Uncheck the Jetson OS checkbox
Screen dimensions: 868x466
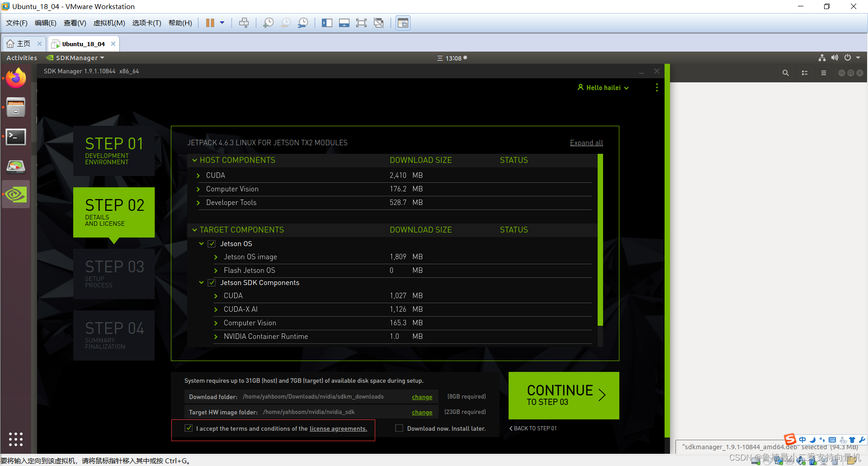[212, 244]
